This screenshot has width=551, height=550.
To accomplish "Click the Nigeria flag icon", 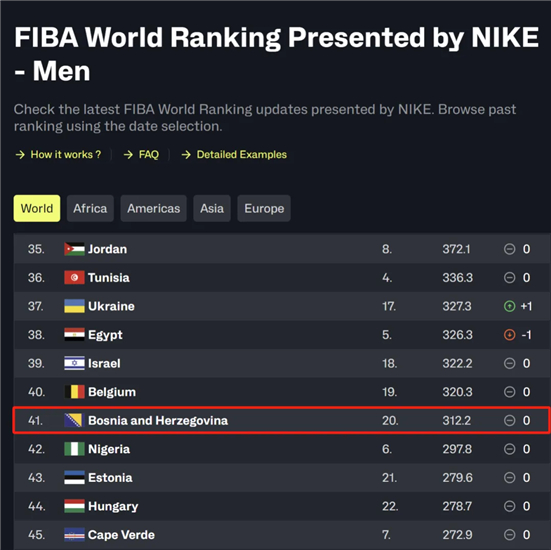I will tap(74, 449).
